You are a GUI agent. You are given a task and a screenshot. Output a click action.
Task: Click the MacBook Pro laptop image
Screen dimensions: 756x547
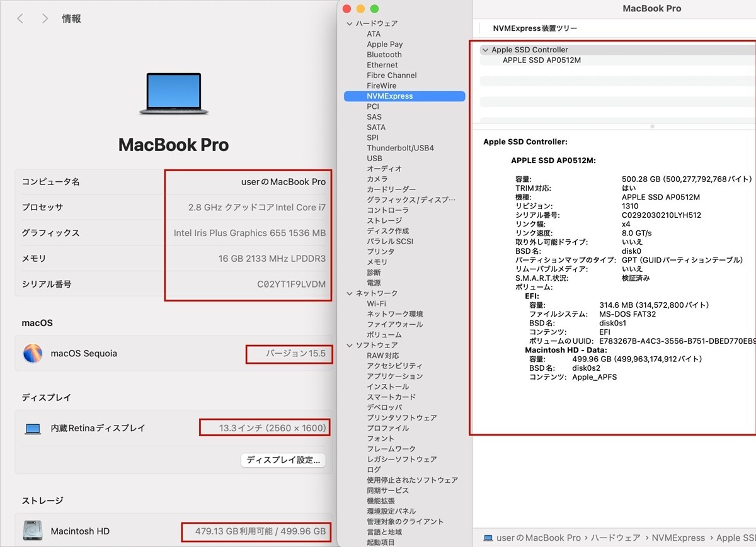[174, 94]
